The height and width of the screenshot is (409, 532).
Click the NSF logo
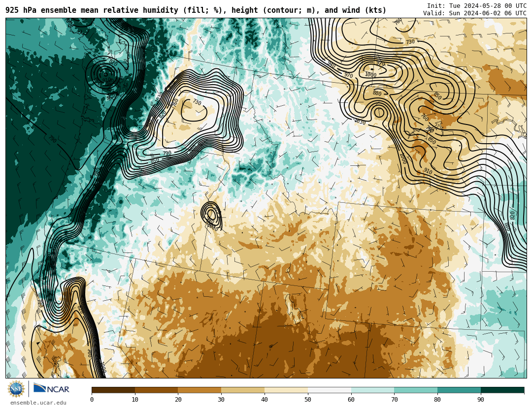point(16,389)
